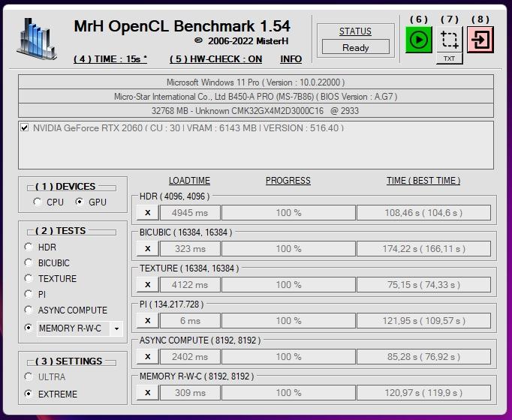
Task: Click the HDR progress bar 100 %
Action: click(288, 212)
